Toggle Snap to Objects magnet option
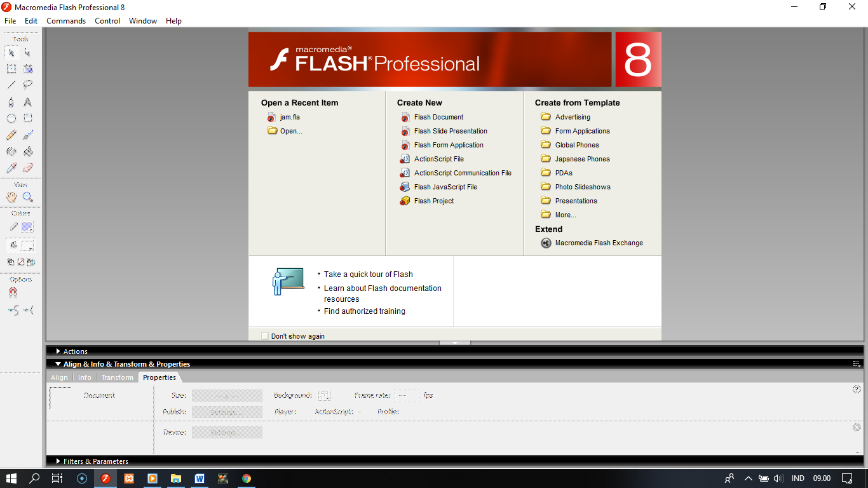The height and width of the screenshot is (488, 868). (x=13, y=293)
